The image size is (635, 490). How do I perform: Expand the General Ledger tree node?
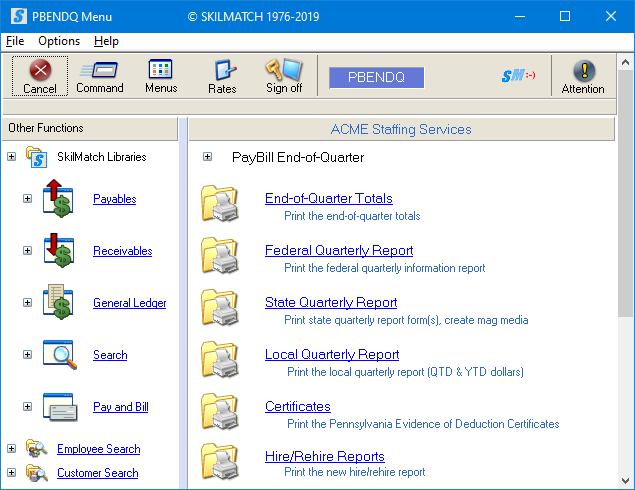(27, 303)
